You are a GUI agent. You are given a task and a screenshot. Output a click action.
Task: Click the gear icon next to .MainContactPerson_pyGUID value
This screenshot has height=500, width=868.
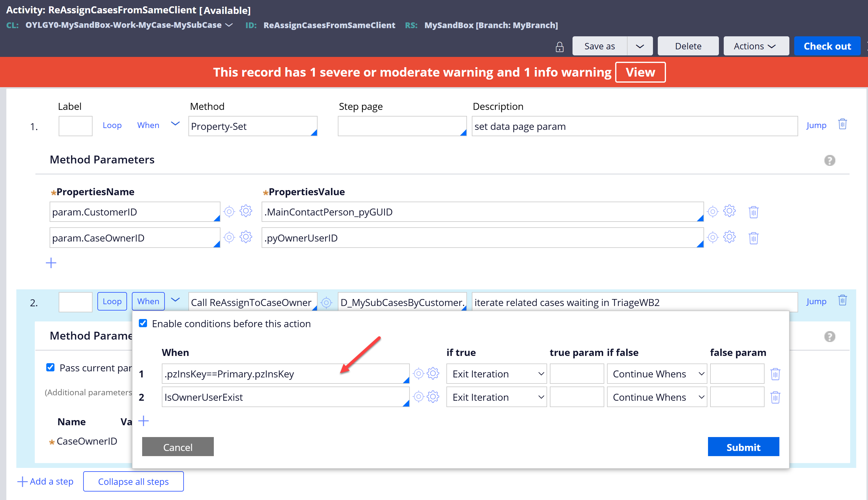click(x=729, y=211)
